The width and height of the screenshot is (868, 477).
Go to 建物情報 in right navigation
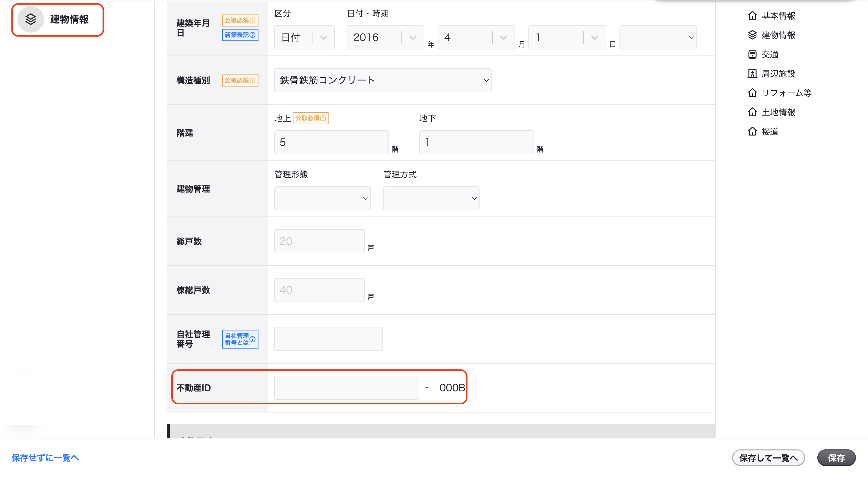[x=778, y=35]
